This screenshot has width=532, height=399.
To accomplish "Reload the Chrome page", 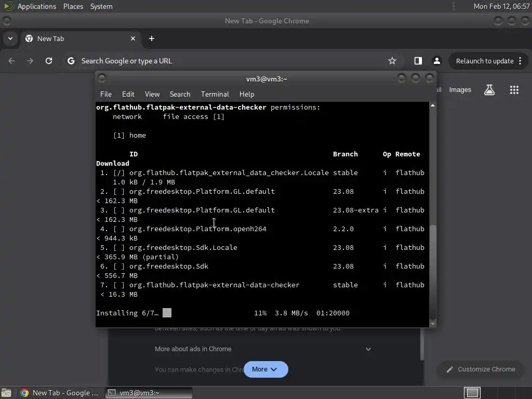I will pyautogui.click(x=49, y=61).
